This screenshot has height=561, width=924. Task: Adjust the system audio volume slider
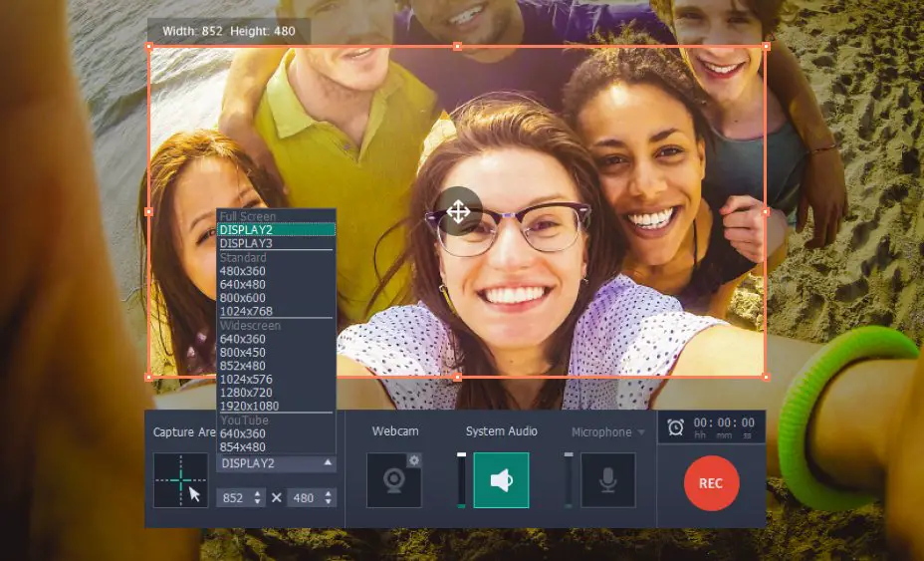coord(461,480)
